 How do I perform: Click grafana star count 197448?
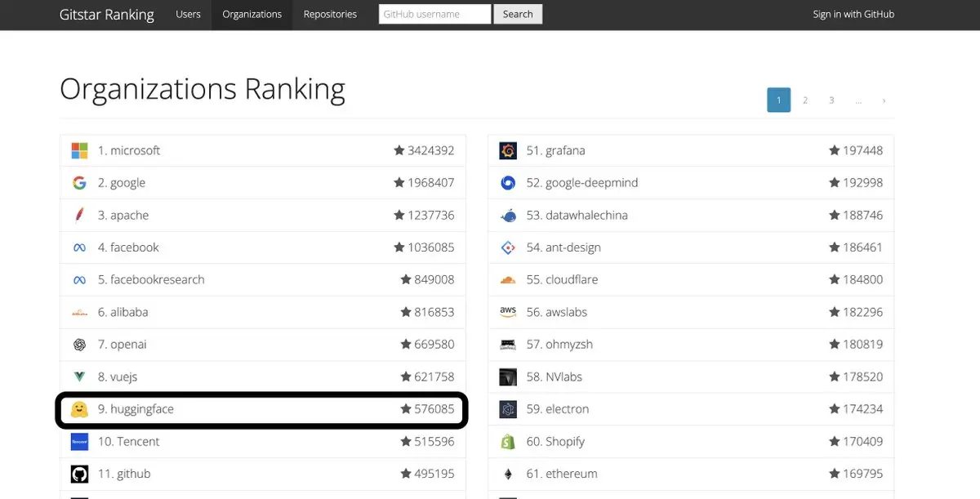tap(856, 150)
